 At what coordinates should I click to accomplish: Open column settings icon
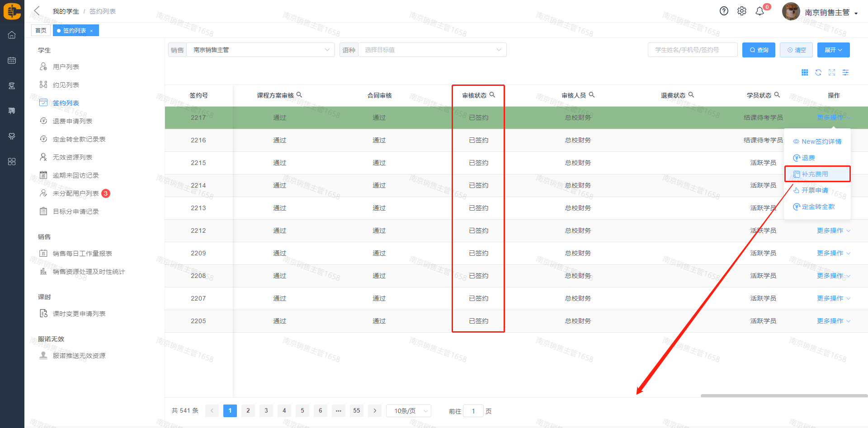coord(845,72)
